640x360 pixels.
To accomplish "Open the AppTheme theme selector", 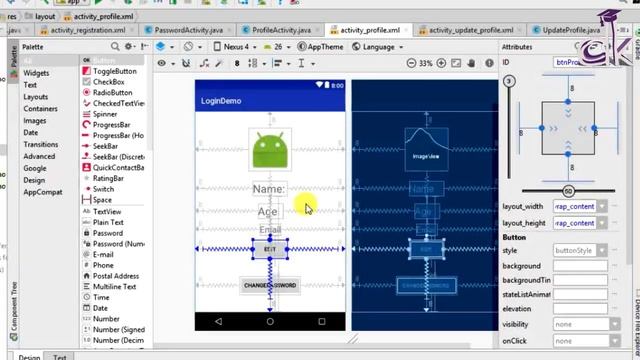I will (x=320, y=47).
